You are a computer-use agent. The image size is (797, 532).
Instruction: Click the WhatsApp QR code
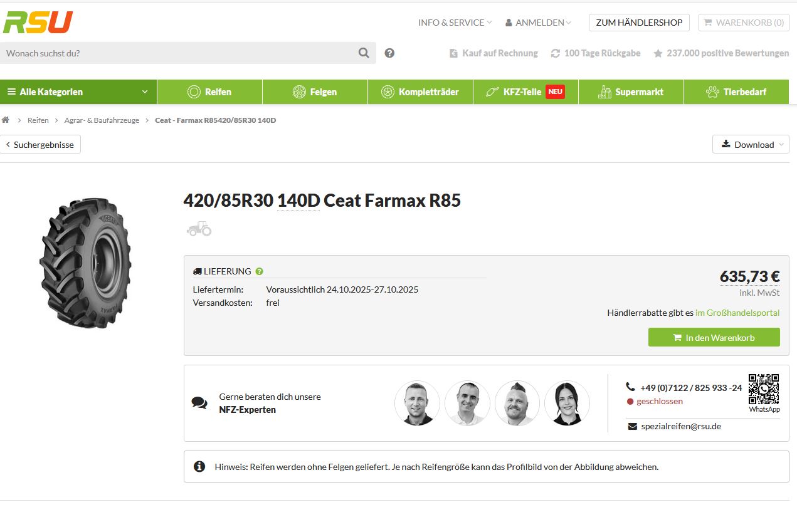(x=764, y=389)
